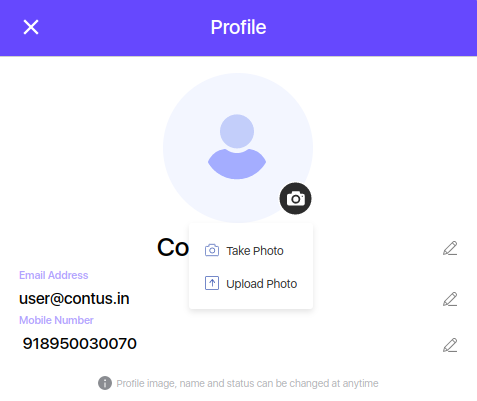The height and width of the screenshot is (401, 477).
Task: Click the note about changing profile image anytime
Action: [247, 383]
